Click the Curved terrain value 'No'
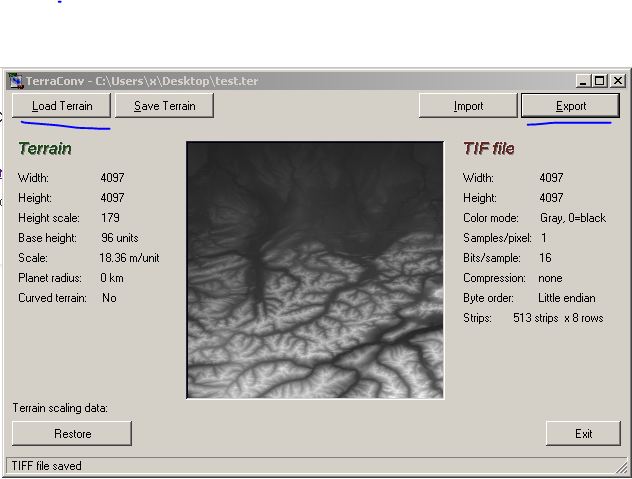This screenshot has height=479, width=632. [x=109, y=298]
